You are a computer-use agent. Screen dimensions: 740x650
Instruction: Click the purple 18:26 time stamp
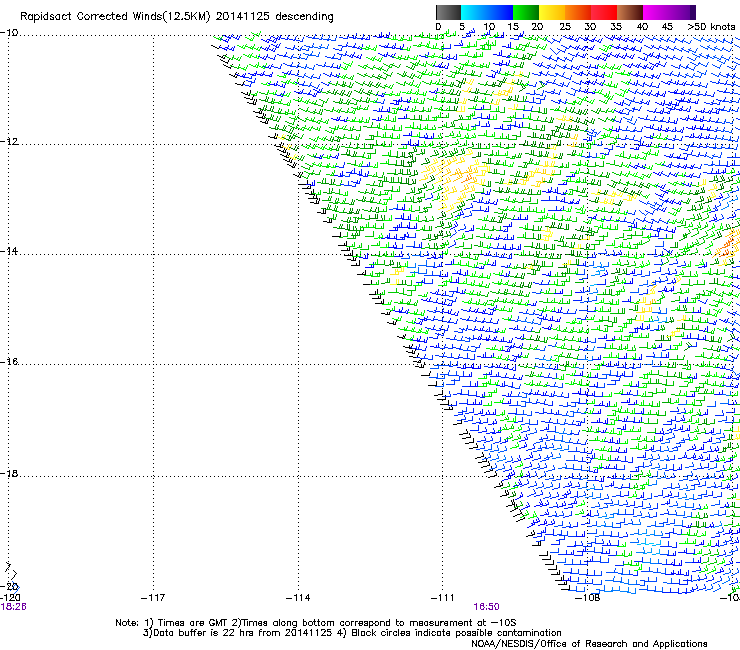pyautogui.click(x=13, y=607)
